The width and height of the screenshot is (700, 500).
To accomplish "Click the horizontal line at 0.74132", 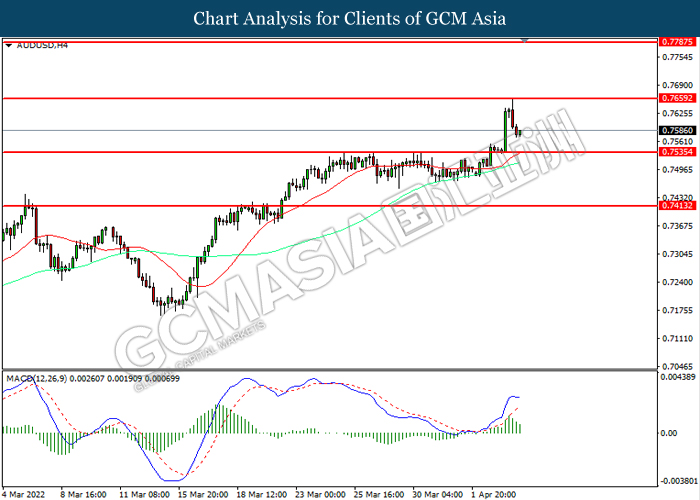I will pos(330,206).
